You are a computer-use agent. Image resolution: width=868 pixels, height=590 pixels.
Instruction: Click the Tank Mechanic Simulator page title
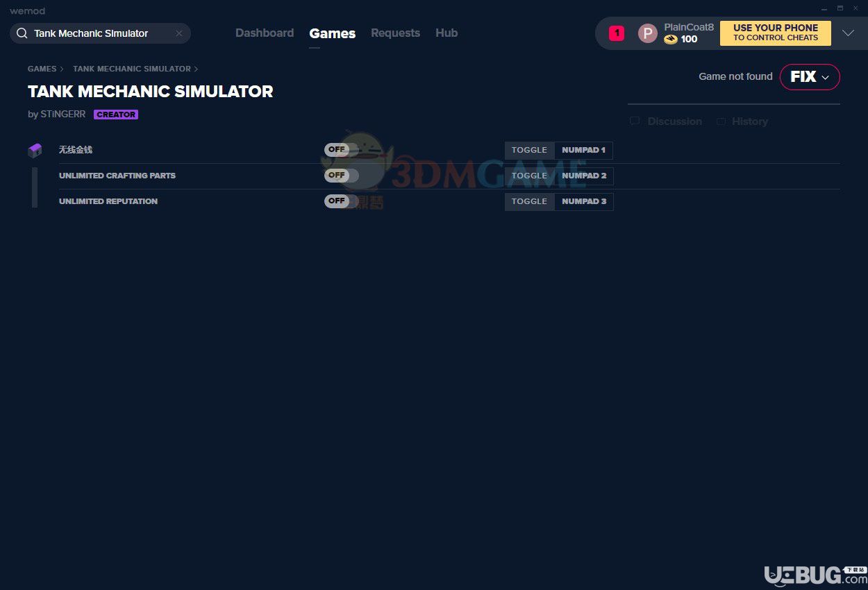click(151, 92)
